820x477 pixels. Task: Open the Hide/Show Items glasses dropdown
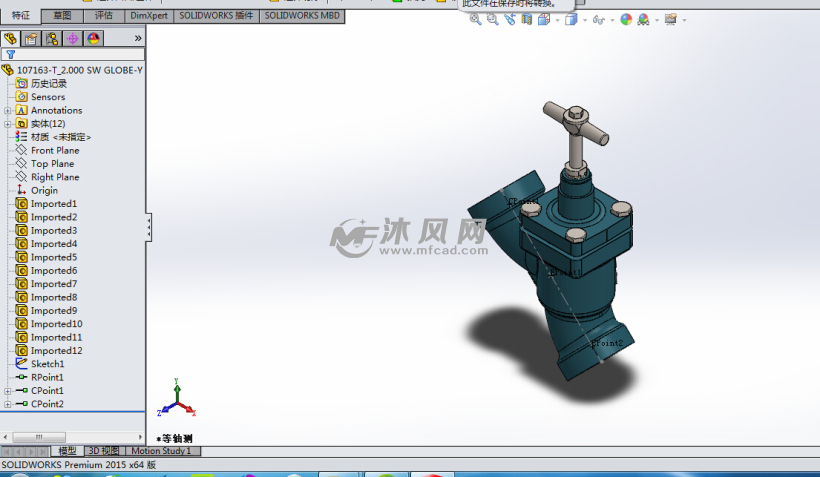[x=600, y=19]
